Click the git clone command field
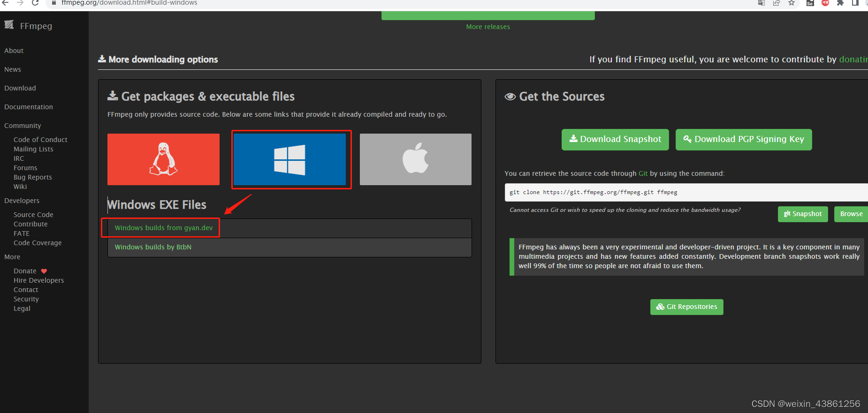This screenshot has height=413, width=868. tap(686, 192)
